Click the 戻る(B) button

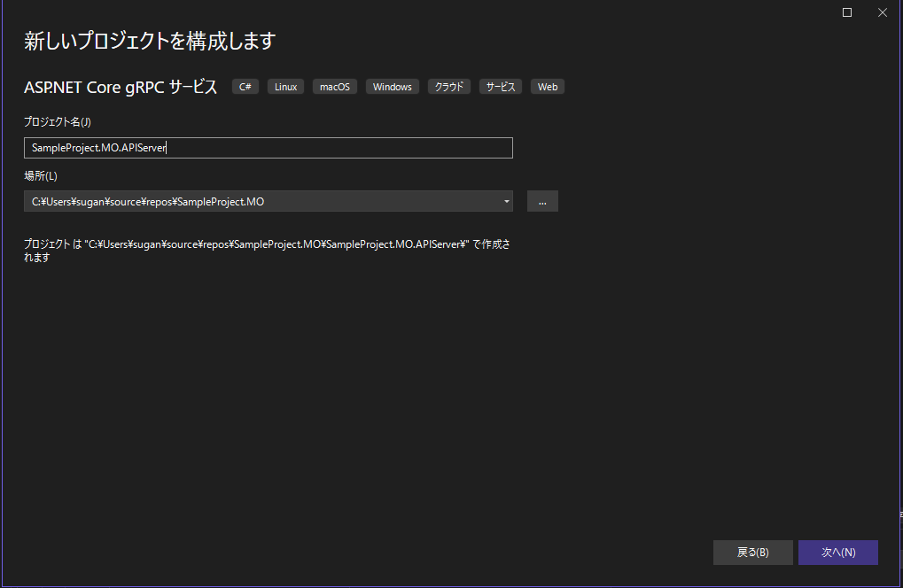(752, 552)
